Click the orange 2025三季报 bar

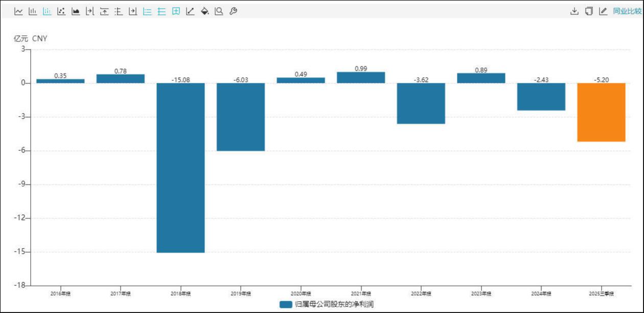602,113
